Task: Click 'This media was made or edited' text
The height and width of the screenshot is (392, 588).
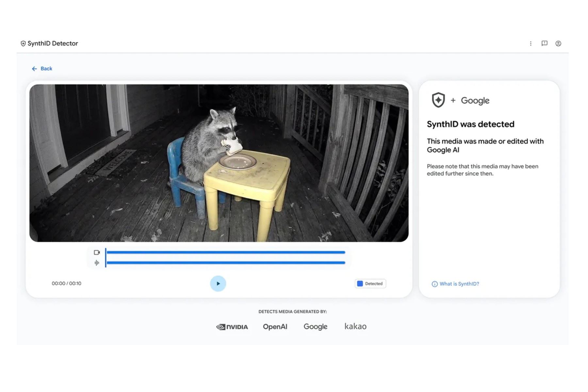Action: pos(485,145)
